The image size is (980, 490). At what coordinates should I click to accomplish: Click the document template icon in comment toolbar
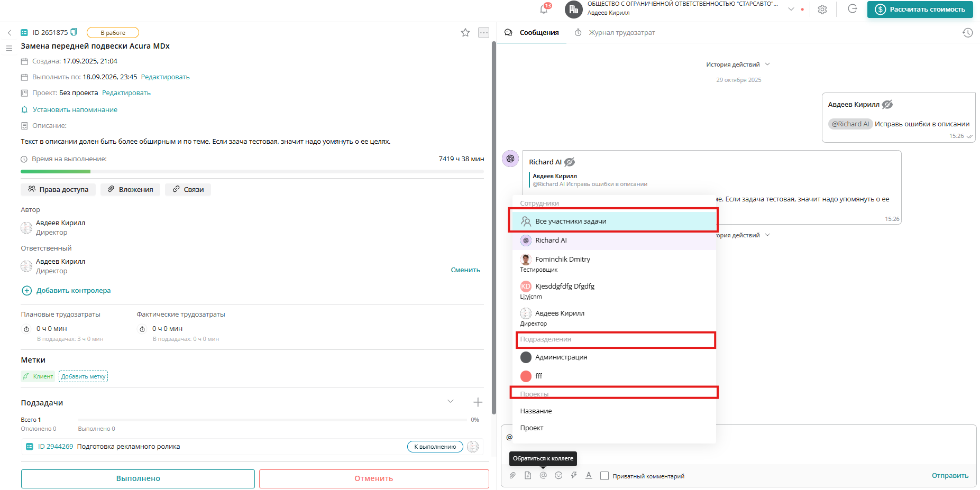coord(527,475)
